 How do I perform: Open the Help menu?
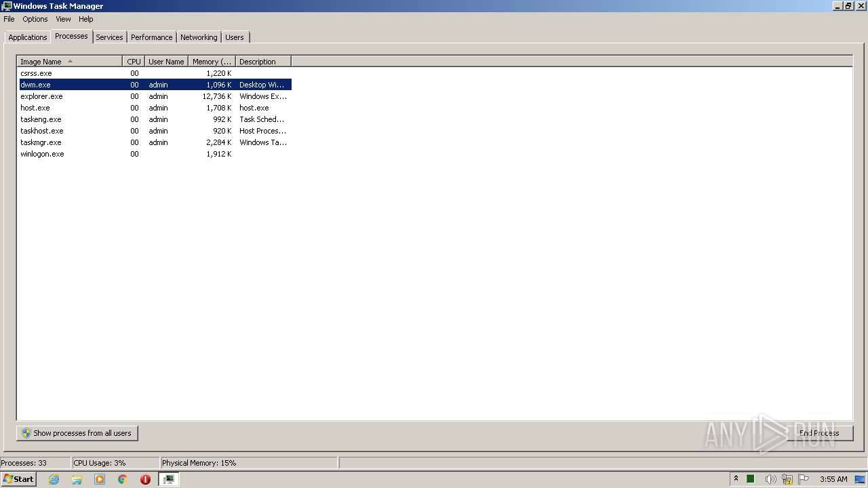[x=85, y=19]
